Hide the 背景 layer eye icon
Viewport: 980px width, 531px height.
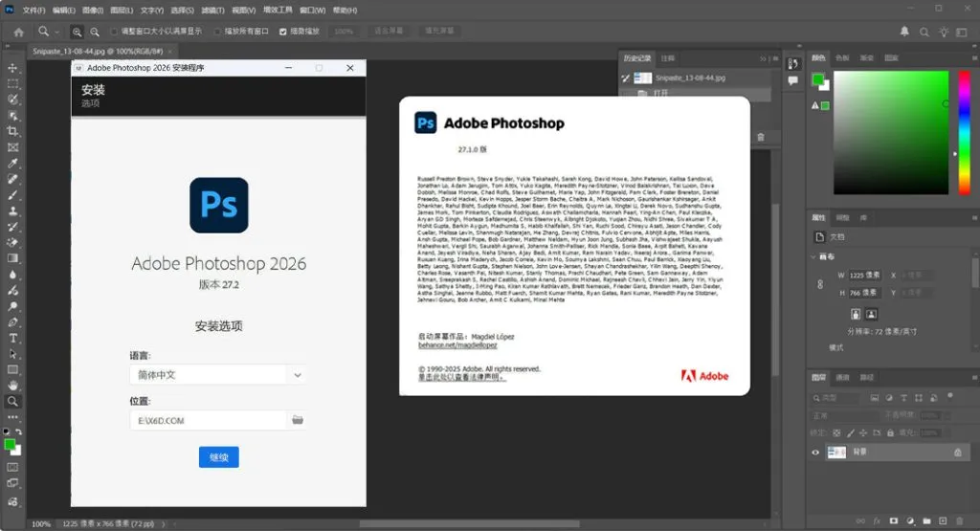click(x=815, y=453)
